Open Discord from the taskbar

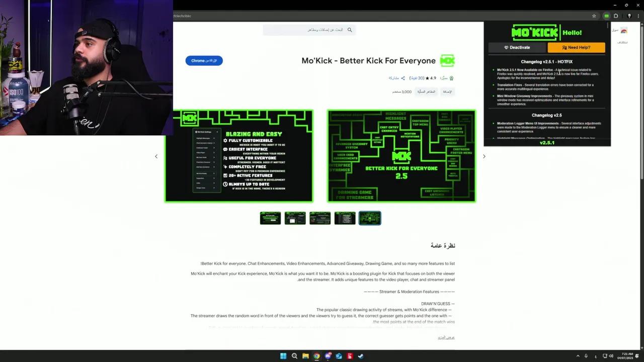coord(328,356)
